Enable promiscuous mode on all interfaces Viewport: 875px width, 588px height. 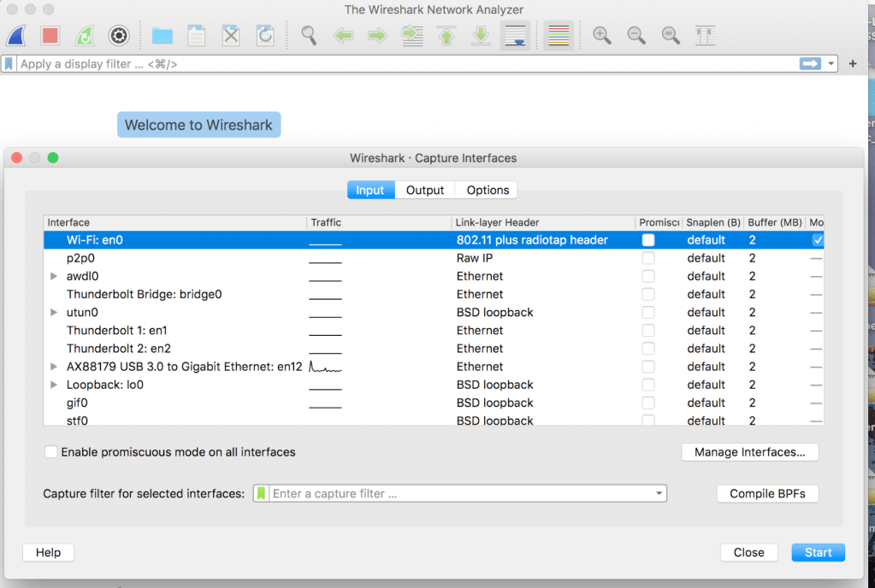tap(52, 452)
